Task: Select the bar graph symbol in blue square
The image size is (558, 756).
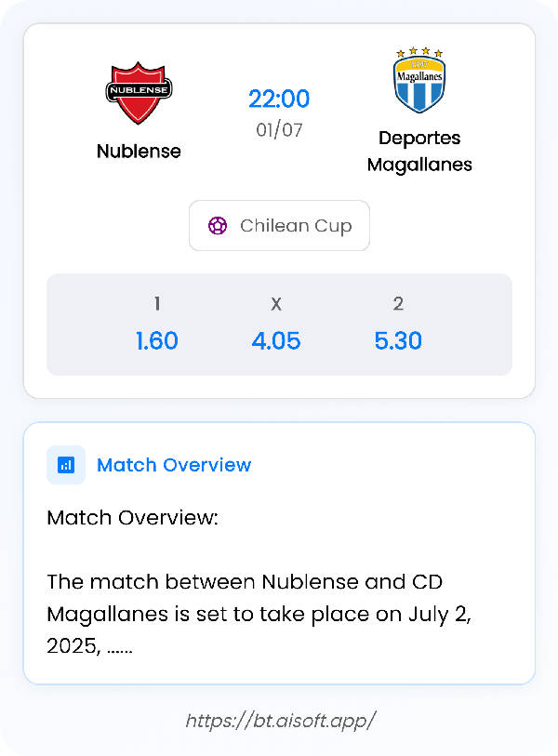Action: pos(65,464)
